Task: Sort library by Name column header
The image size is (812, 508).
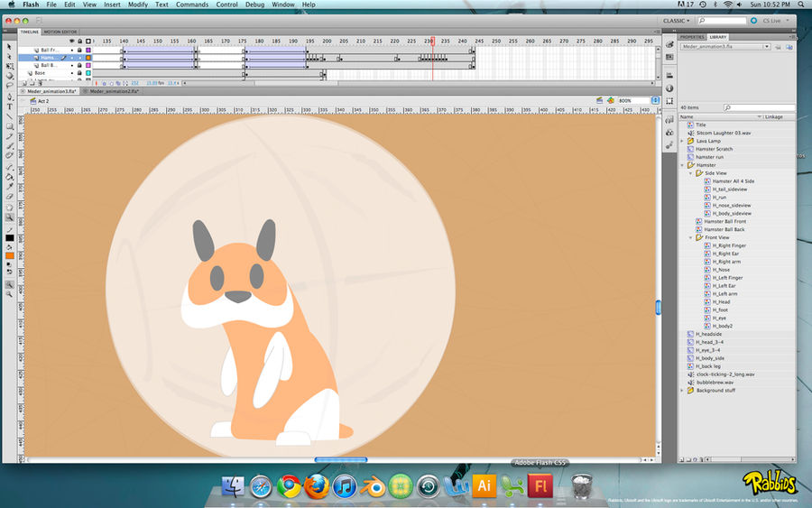Action: [721, 117]
